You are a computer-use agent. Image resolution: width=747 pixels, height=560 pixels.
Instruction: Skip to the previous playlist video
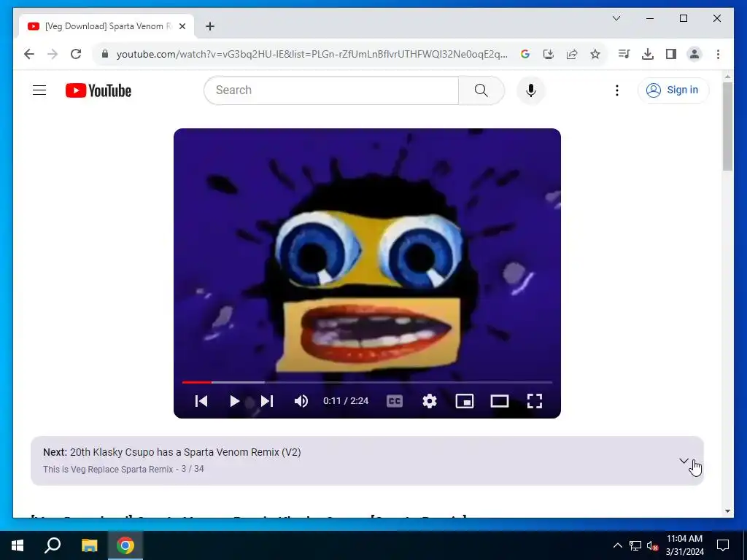[201, 401]
